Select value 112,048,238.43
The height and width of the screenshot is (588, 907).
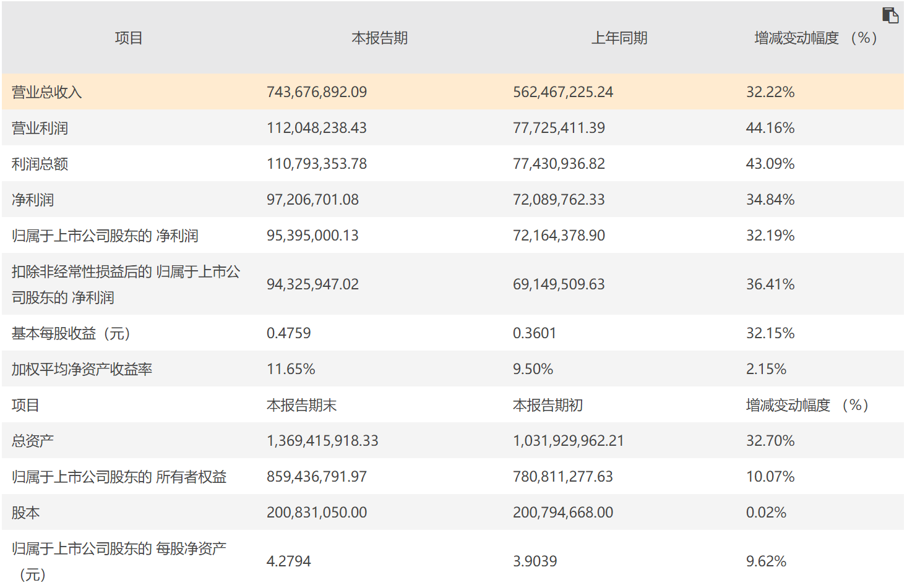point(317,128)
